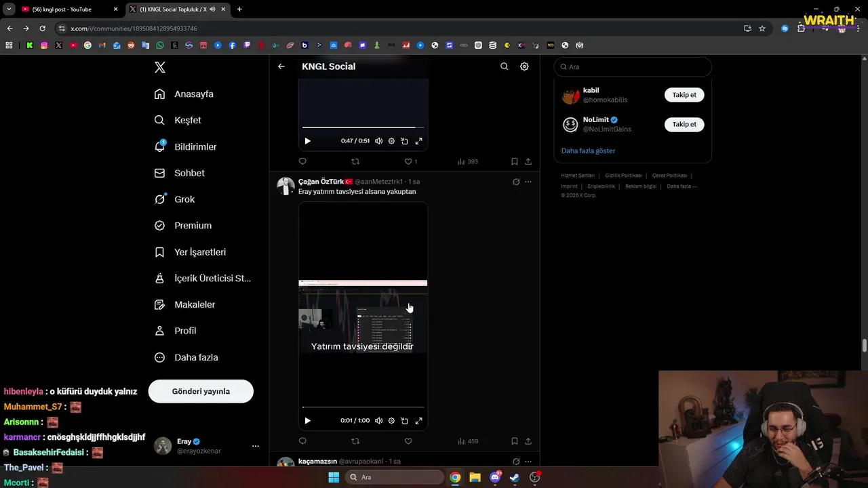This screenshot has height=488, width=868.
Task: Click Çağan ÖzTürk username link
Action: pyautogui.click(x=379, y=182)
